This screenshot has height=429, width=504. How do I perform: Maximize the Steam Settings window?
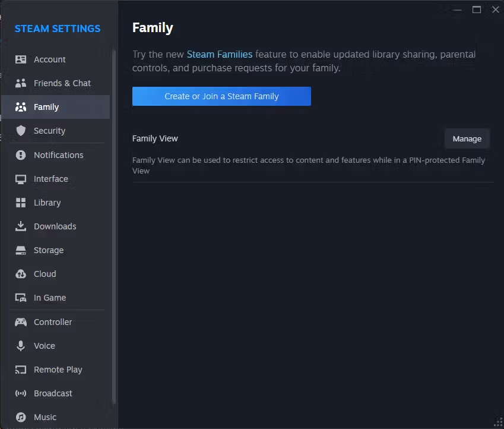click(476, 10)
